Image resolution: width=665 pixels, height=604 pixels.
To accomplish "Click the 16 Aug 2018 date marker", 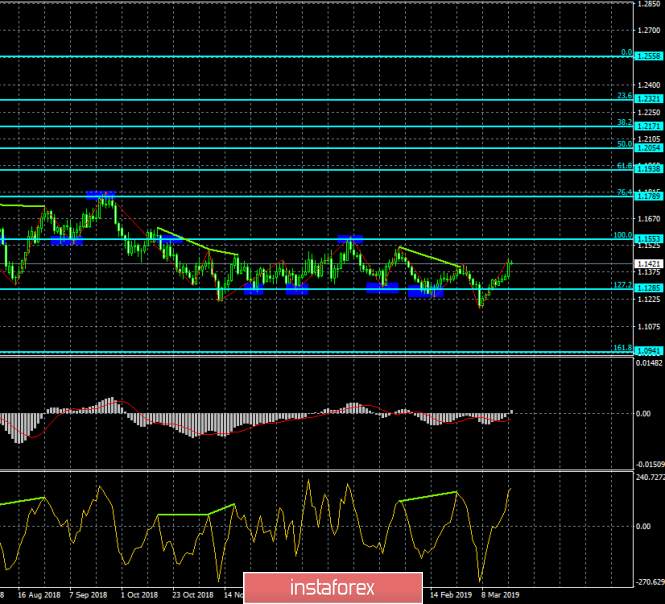I will click(39, 595).
